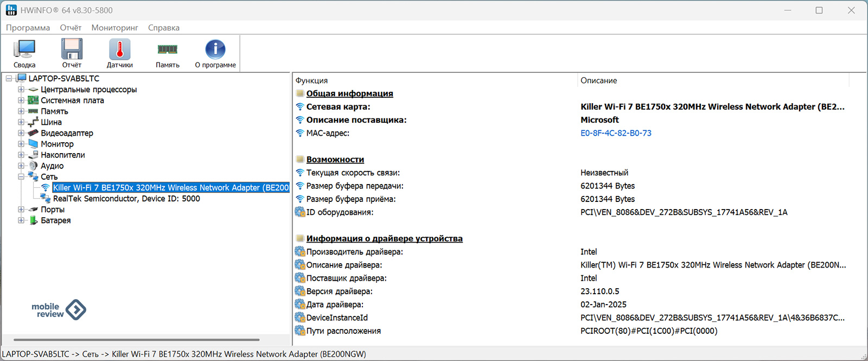Expand the Видеоадаптер tree node
The width and height of the screenshot is (868, 361).
click(x=21, y=133)
